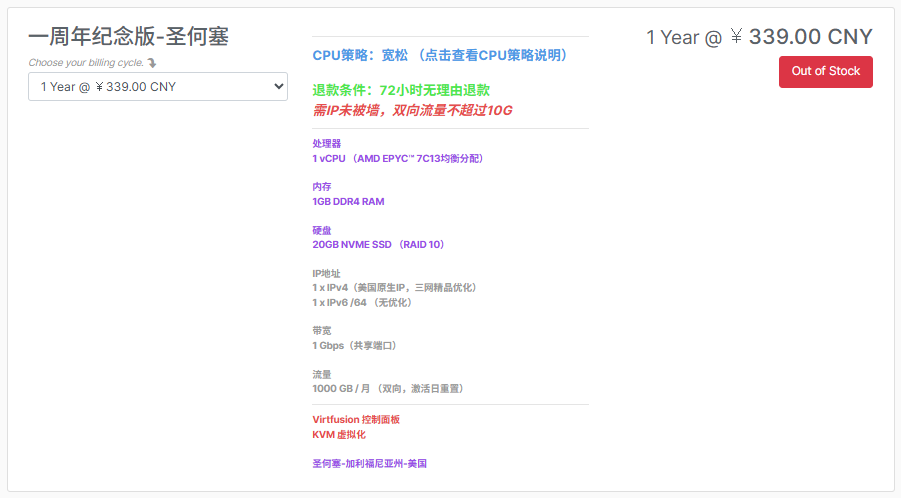Click the '1 Gbps (共享端口)' line
Image resolution: width=901 pixels, height=498 pixels.
click(356, 346)
